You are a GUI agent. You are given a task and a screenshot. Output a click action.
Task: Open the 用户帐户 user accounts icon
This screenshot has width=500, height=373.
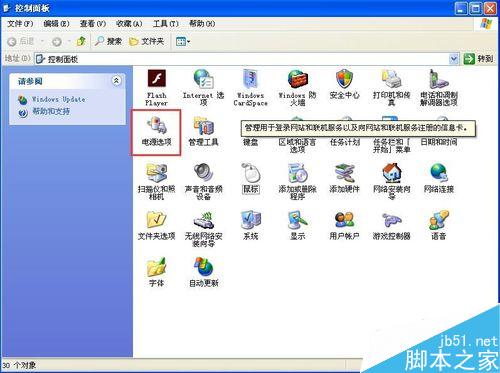pos(344,225)
